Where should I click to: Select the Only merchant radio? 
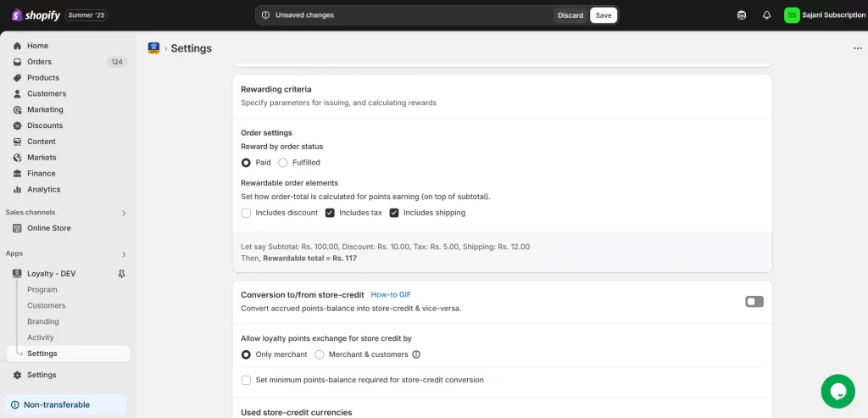[246, 354]
